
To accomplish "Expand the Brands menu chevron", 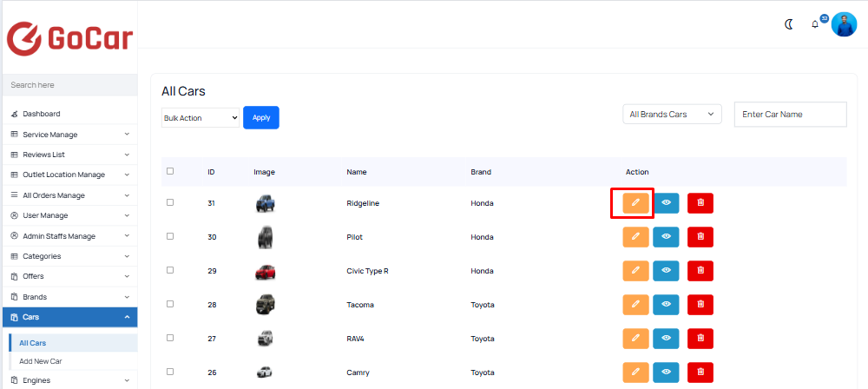I will click(x=127, y=297).
